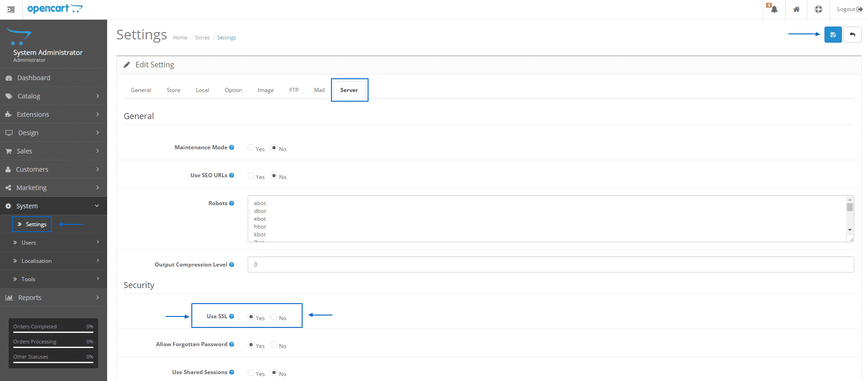Open the OpenCart logo link
The image size is (868, 381).
tap(55, 9)
